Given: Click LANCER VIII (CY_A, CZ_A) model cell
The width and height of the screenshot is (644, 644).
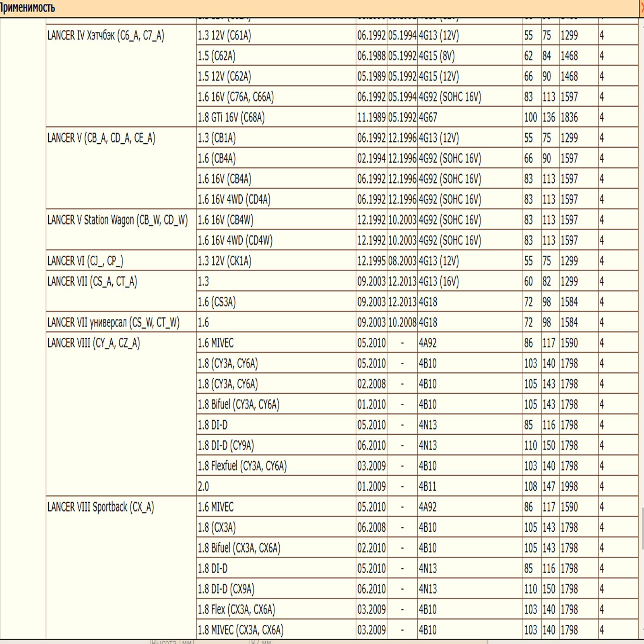Looking at the screenshot, I should pos(94,343).
